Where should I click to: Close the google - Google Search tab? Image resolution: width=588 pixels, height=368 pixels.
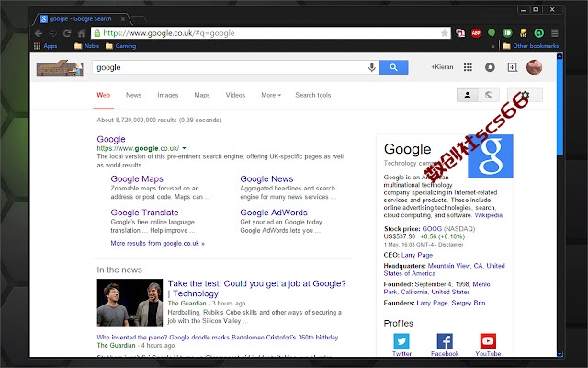(122, 19)
